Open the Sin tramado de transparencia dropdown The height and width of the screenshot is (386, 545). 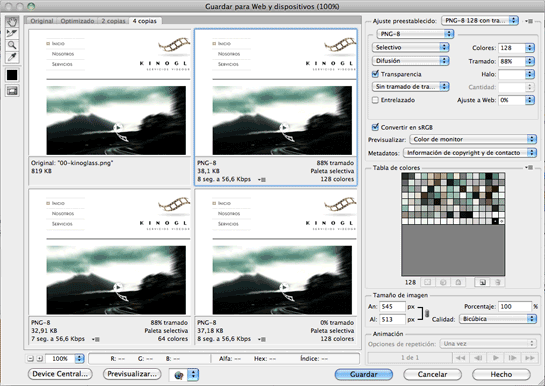tap(410, 87)
